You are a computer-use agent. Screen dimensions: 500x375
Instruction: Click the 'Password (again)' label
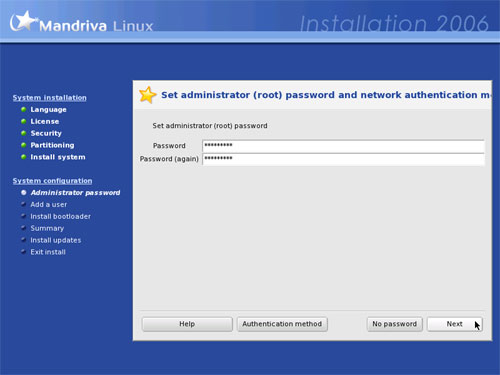[169, 159]
